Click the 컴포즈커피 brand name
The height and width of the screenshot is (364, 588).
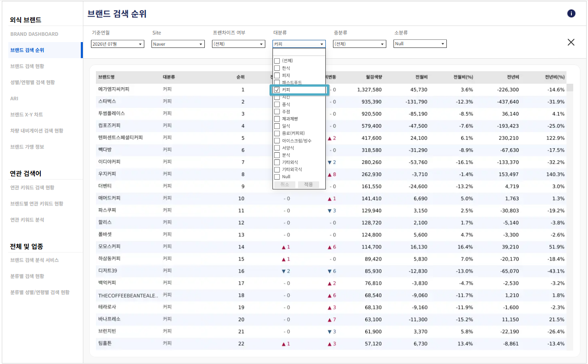tap(109, 126)
